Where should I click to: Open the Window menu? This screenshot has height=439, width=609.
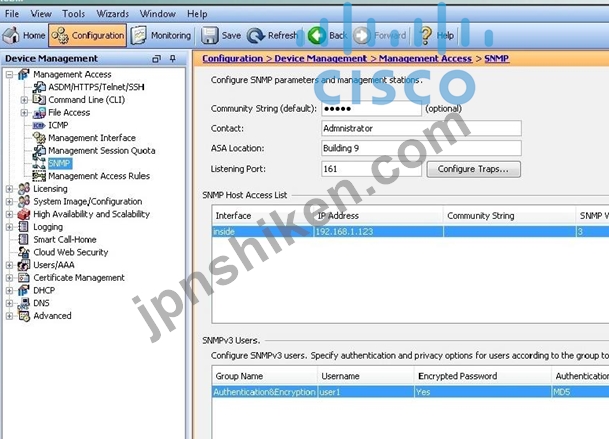[x=158, y=14]
